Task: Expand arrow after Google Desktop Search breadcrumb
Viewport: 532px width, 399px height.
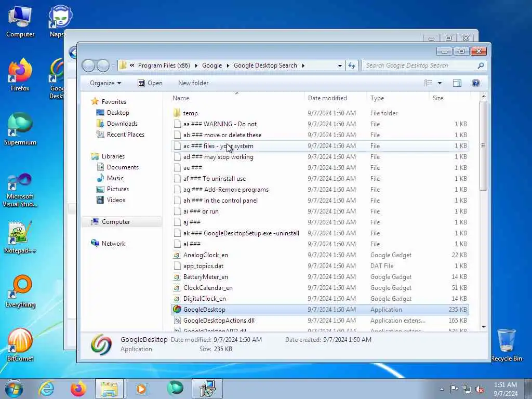Action: tap(303, 65)
